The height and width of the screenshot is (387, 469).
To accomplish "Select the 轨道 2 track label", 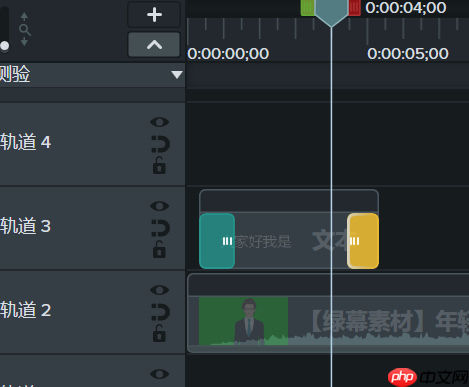I will (25, 310).
